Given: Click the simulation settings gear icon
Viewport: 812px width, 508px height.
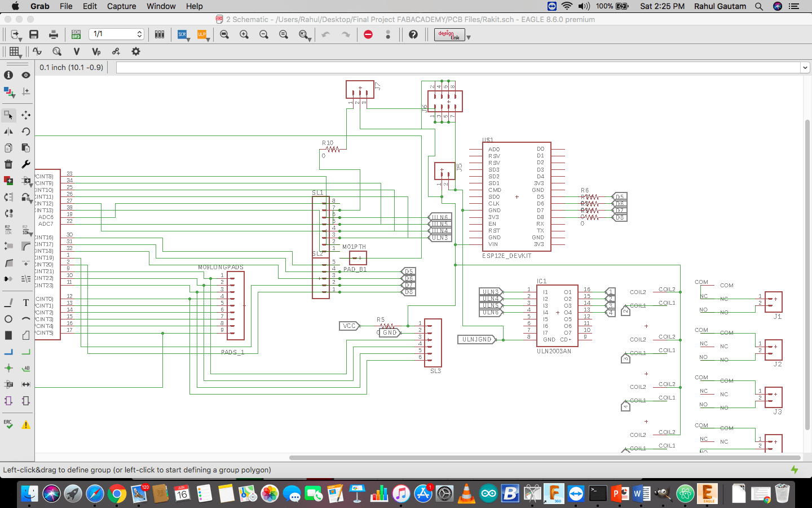Looking at the screenshot, I should (136, 51).
